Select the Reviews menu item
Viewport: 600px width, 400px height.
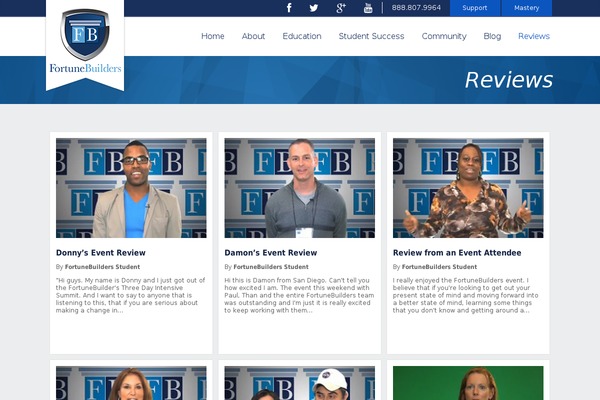pos(534,36)
